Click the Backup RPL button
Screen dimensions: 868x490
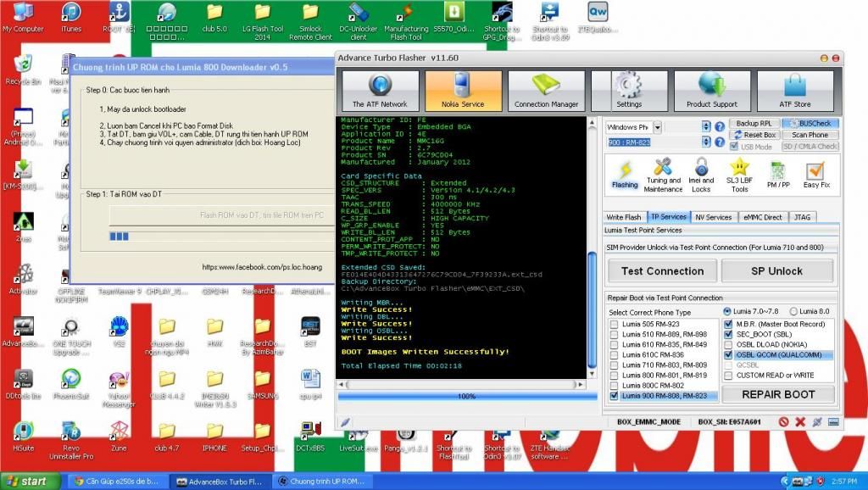(754, 124)
